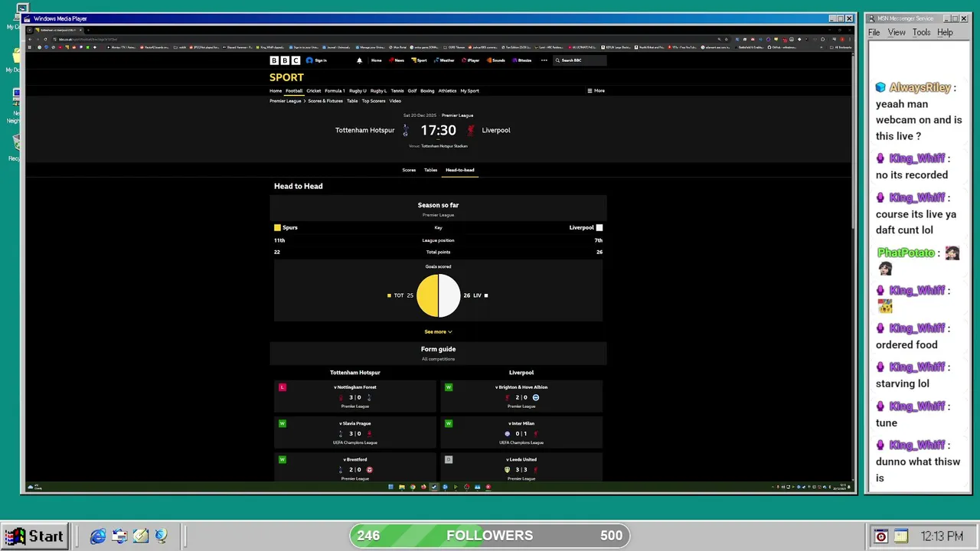Viewport: 980px width, 551px height.
Task: Click PhatPotato username in chat
Action: pos(906,253)
